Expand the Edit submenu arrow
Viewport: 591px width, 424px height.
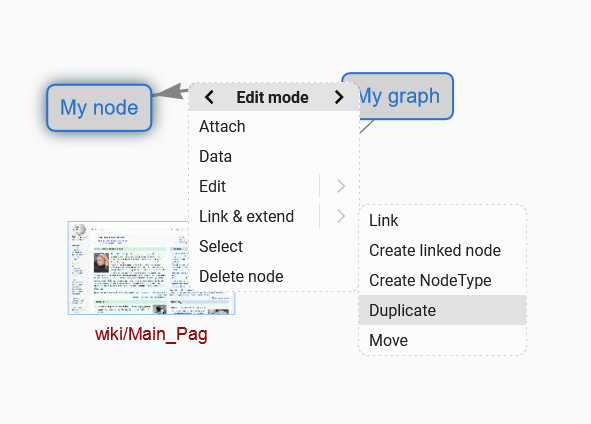(341, 186)
